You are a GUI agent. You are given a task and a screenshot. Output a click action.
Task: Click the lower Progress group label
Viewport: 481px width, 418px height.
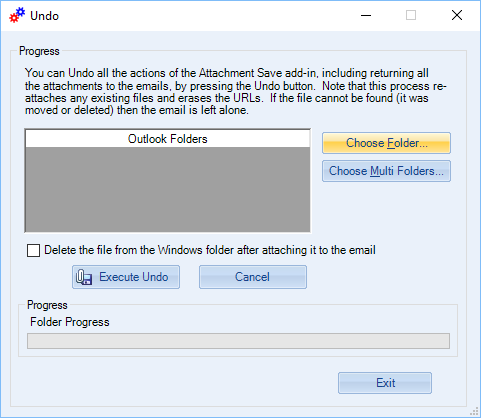[47, 305]
